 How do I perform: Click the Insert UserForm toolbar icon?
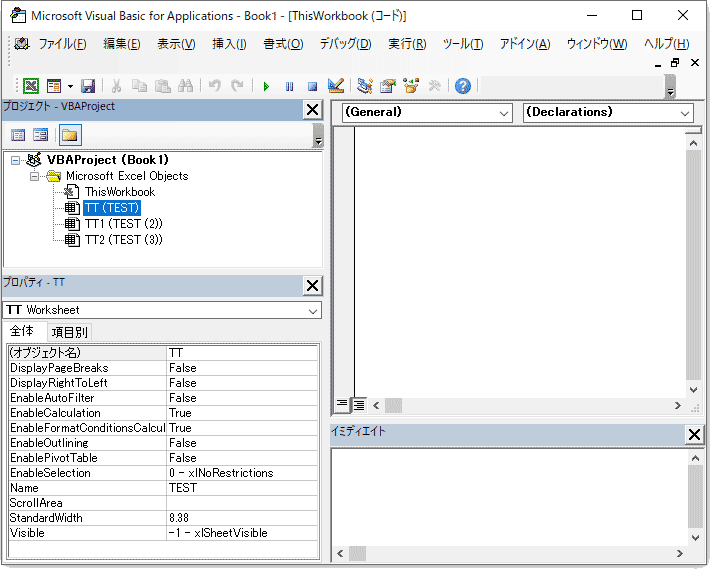54,86
